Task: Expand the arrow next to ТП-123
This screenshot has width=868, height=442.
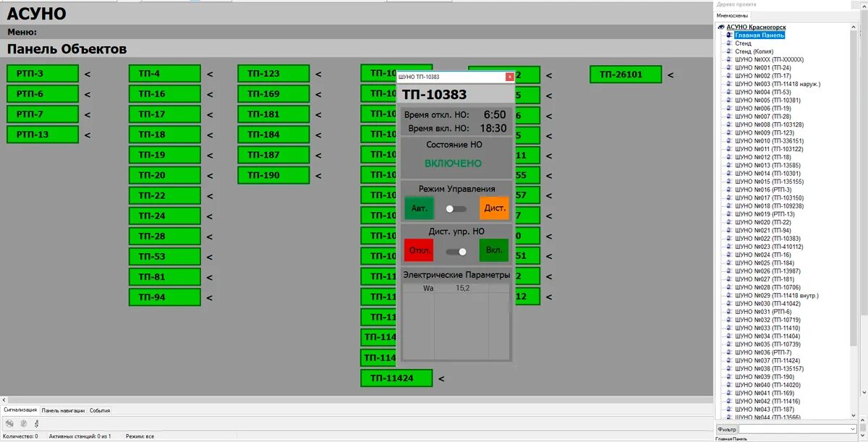Action: [x=318, y=74]
